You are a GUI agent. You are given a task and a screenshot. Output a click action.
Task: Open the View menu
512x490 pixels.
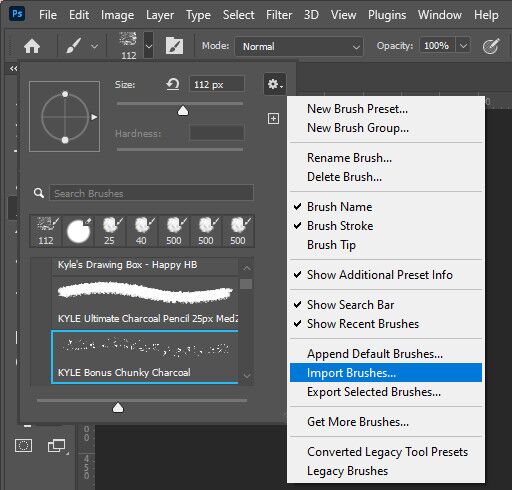[343, 15]
